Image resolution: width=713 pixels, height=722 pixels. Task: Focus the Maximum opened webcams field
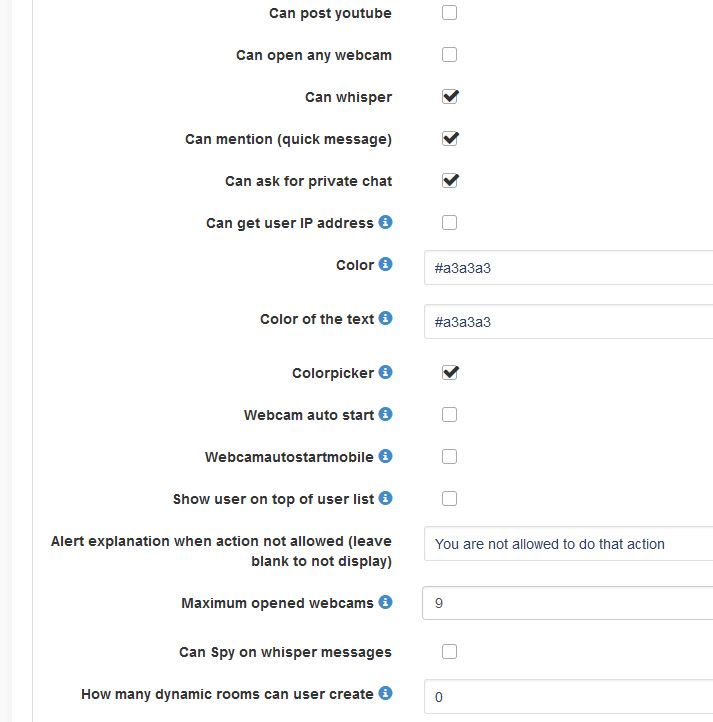[568, 604]
